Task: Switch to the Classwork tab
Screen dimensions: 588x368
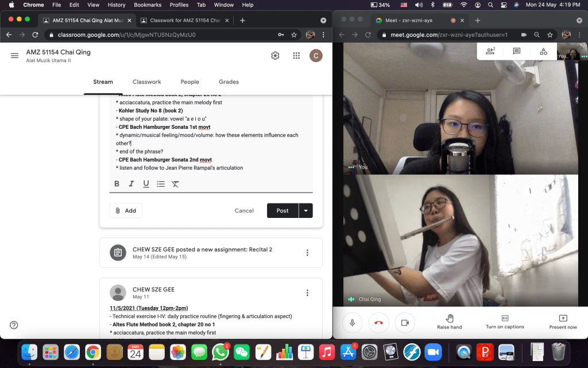Action: [146, 82]
